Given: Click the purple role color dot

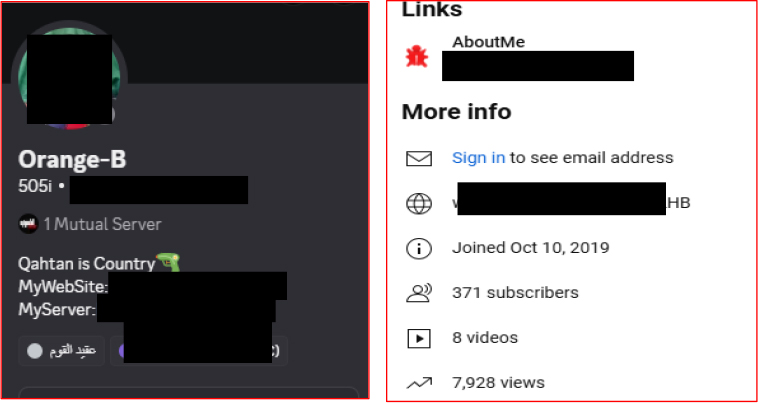Looking at the screenshot, I should 121,351.
